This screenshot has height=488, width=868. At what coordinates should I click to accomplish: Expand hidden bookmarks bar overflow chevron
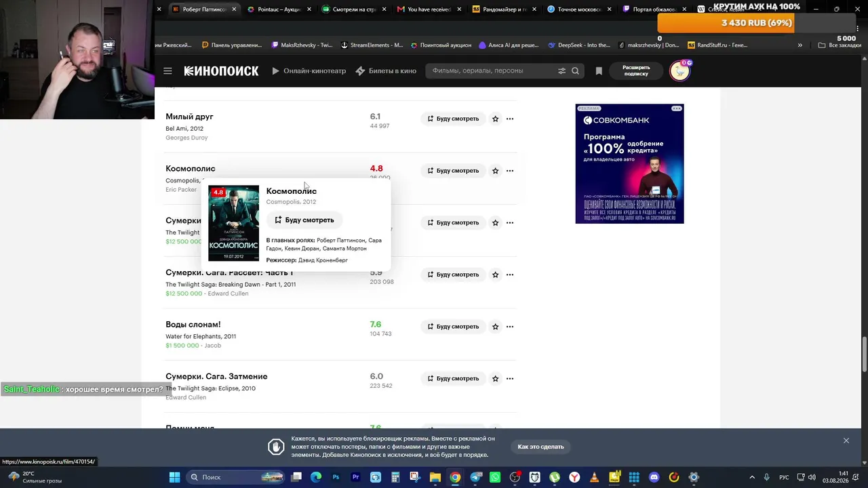pos(800,45)
